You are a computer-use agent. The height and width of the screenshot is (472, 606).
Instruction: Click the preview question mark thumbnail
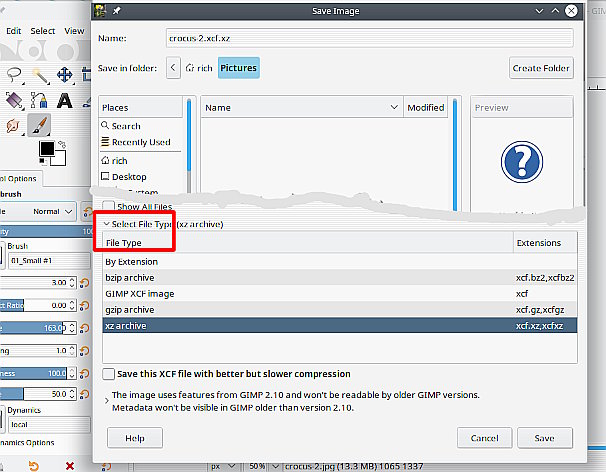coord(522,162)
